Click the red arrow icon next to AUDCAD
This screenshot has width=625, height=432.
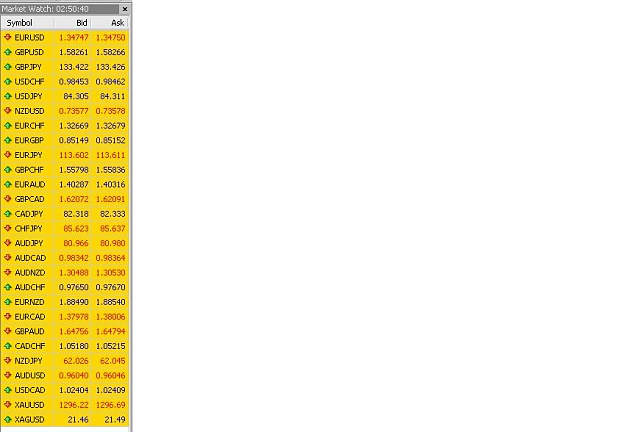point(8,258)
